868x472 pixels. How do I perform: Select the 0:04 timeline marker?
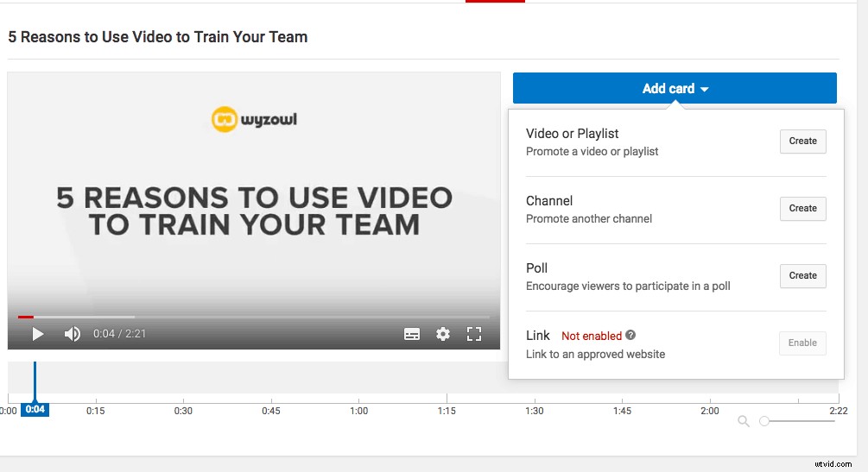coord(35,410)
